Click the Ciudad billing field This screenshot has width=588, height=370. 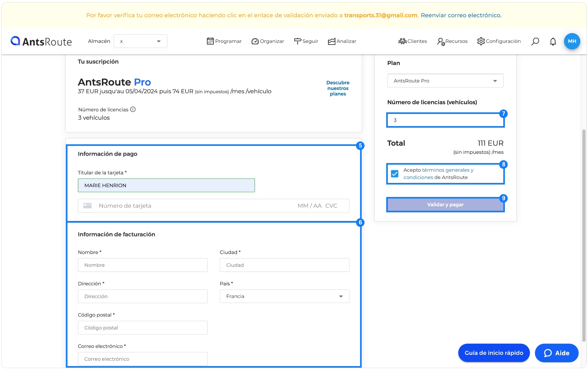click(284, 265)
